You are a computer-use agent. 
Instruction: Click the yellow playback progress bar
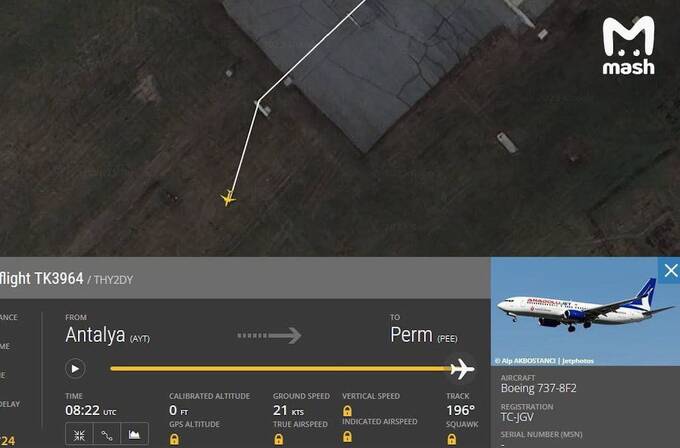coord(281,369)
